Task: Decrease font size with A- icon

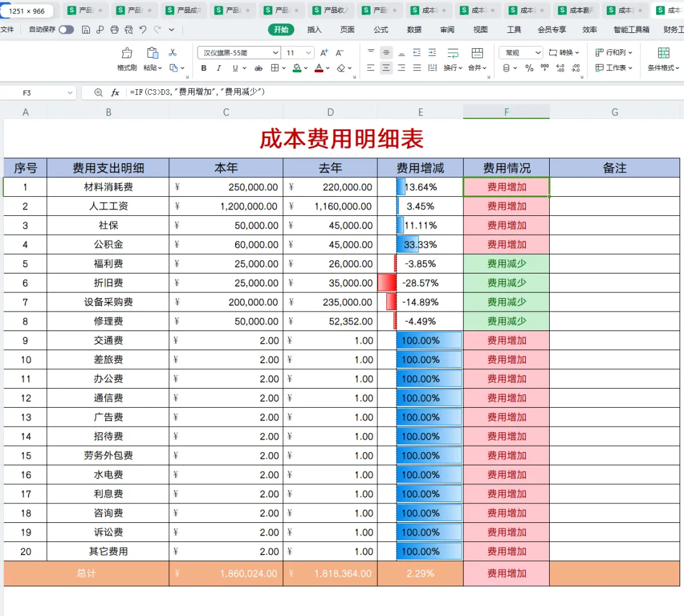Action: tap(339, 53)
